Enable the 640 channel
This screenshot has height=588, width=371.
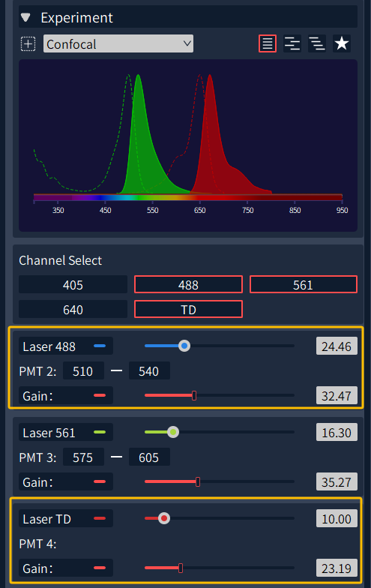tap(73, 310)
